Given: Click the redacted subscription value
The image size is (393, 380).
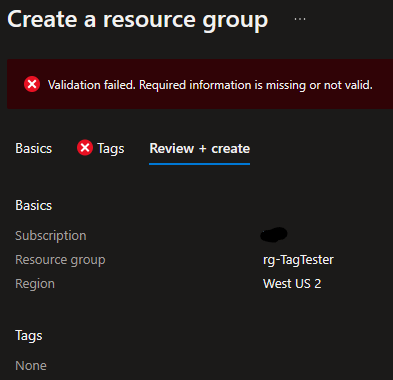Looking at the screenshot, I should click(274, 234).
